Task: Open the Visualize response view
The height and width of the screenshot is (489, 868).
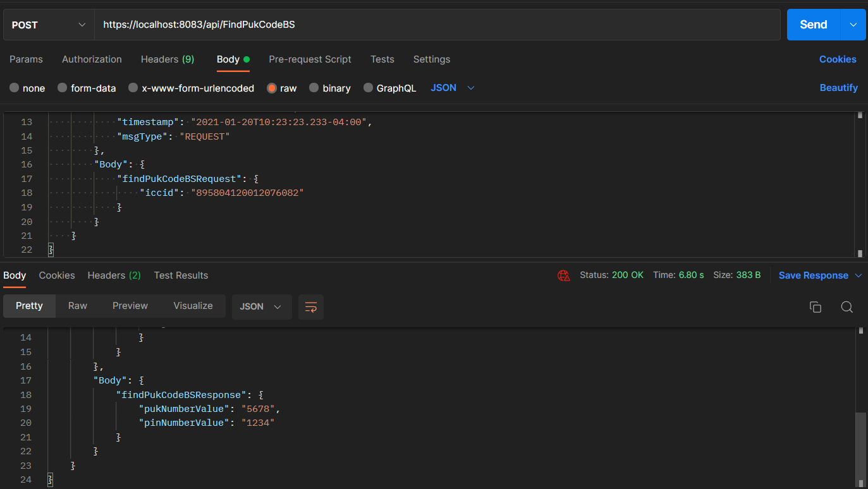Action: tap(193, 306)
